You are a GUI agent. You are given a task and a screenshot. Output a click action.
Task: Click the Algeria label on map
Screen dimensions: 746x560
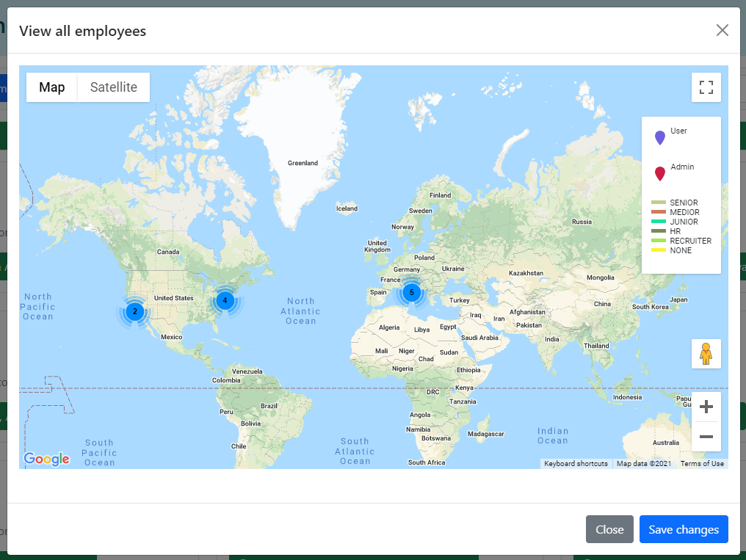(x=389, y=327)
